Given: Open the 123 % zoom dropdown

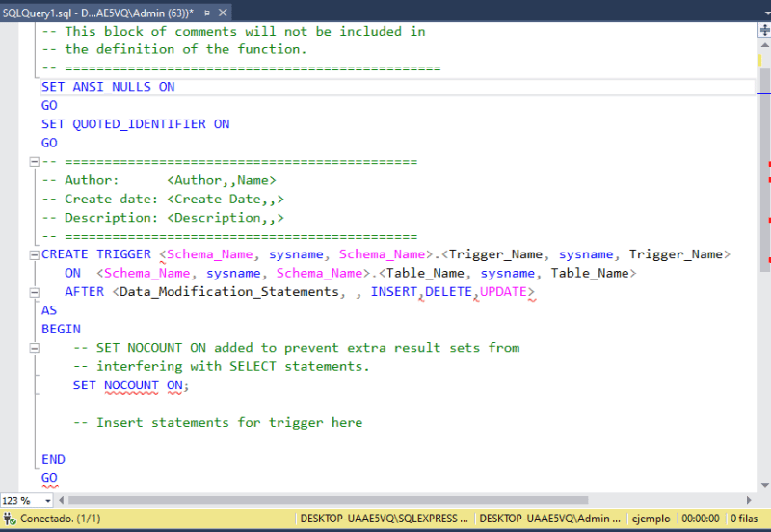Looking at the screenshot, I should [47, 501].
